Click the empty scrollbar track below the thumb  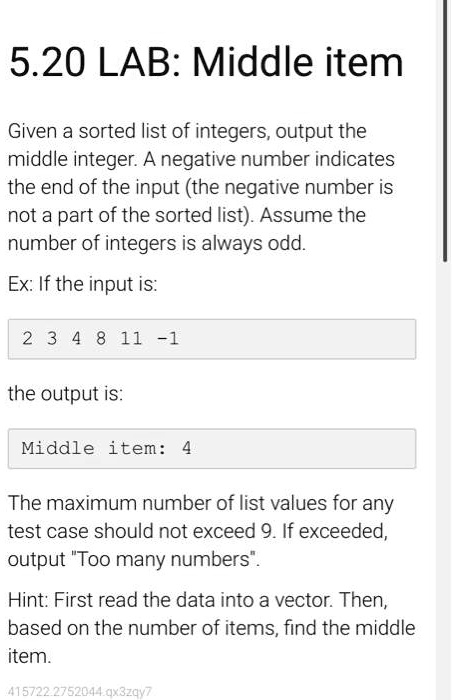[445, 480]
